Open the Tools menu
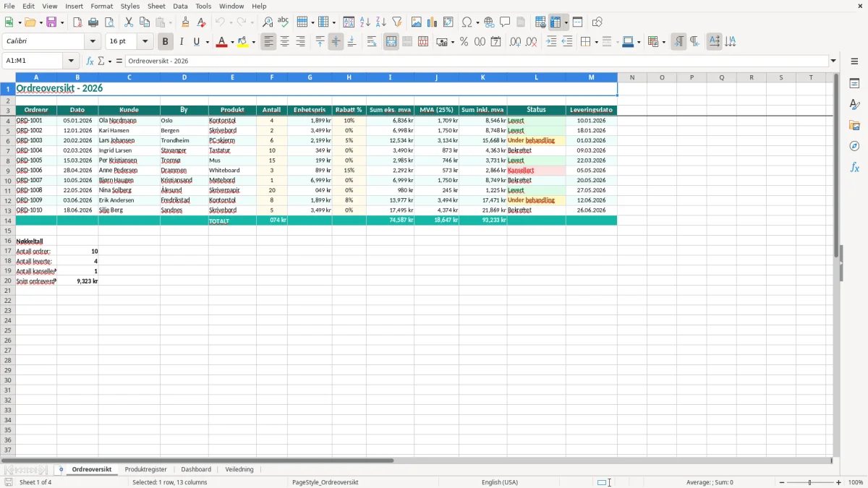Image resolution: width=868 pixels, height=488 pixels. tap(203, 6)
